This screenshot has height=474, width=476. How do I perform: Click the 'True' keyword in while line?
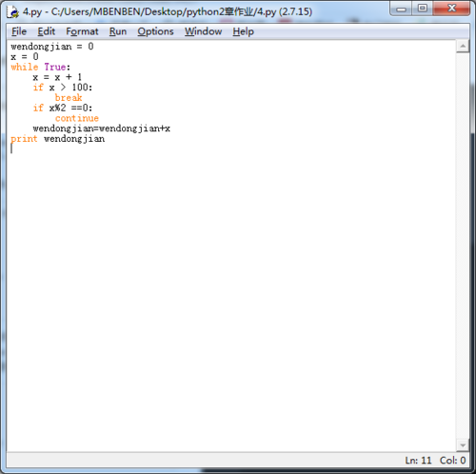coord(55,67)
